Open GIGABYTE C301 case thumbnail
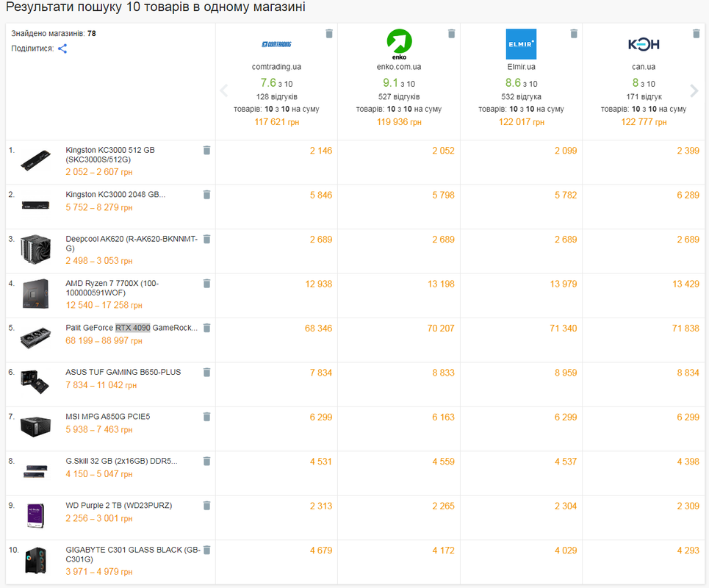709x588 pixels. click(36, 560)
